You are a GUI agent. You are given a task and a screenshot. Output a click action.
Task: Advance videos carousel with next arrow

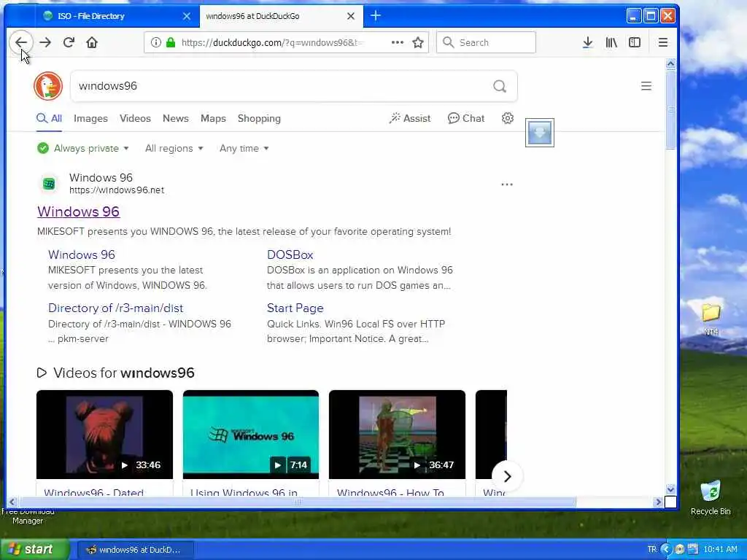pyautogui.click(x=507, y=476)
